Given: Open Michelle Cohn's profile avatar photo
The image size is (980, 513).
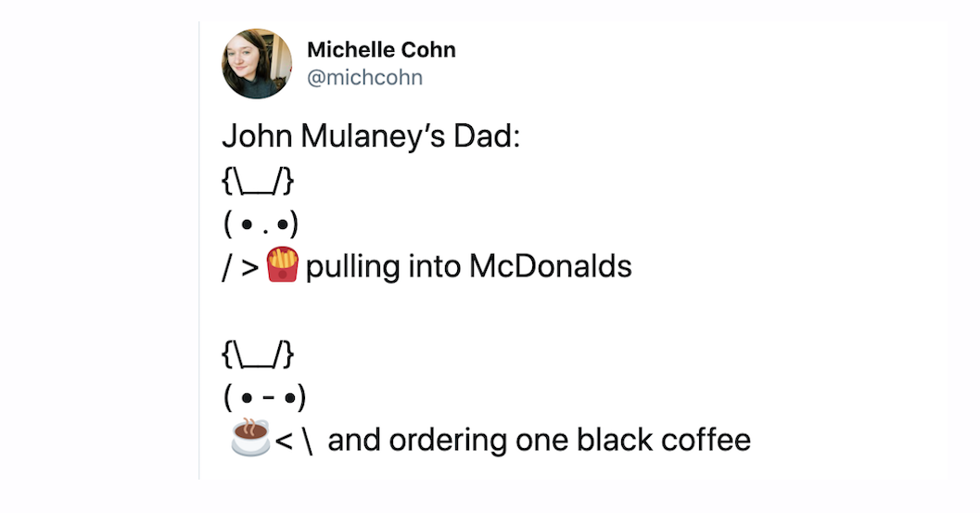Looking at the screenshot, I should pyautogui.click(x=257, y=63).
